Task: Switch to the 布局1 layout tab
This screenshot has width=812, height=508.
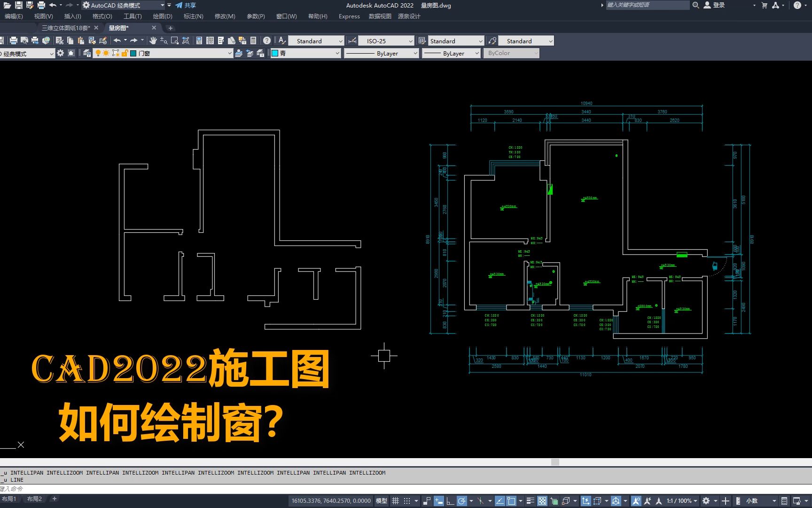Action: tap(9, 499)
